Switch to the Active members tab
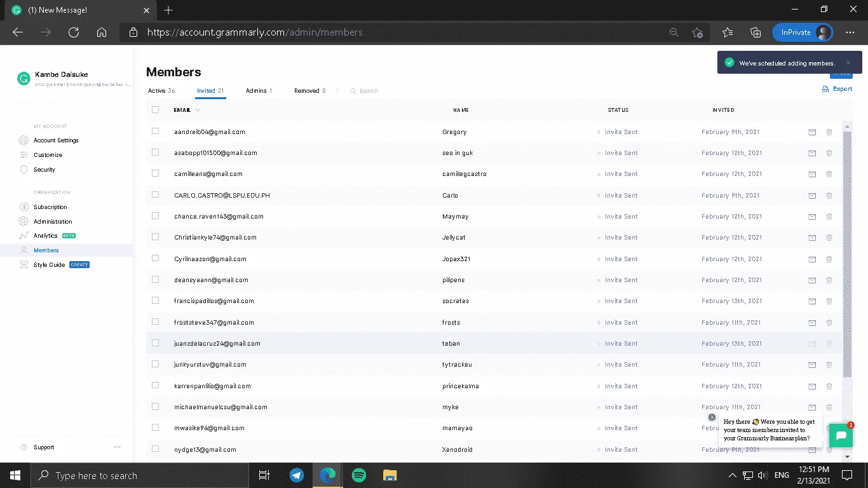Viewport: 868px width, 488px height. (x=161, y=91)
